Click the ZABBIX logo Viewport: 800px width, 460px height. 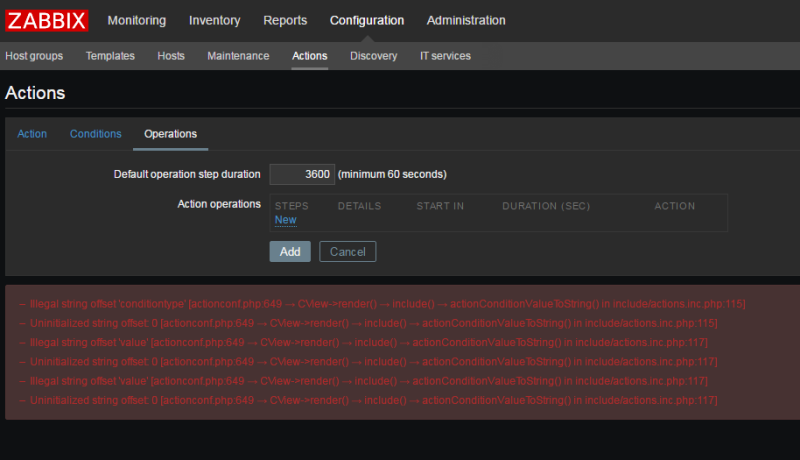tap(46, 21)
